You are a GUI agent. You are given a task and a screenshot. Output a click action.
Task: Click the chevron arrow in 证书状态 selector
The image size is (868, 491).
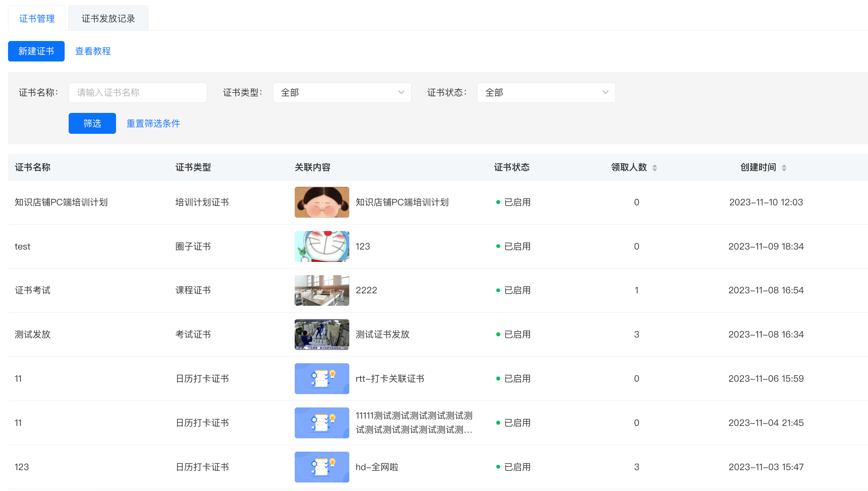(605, 92)
